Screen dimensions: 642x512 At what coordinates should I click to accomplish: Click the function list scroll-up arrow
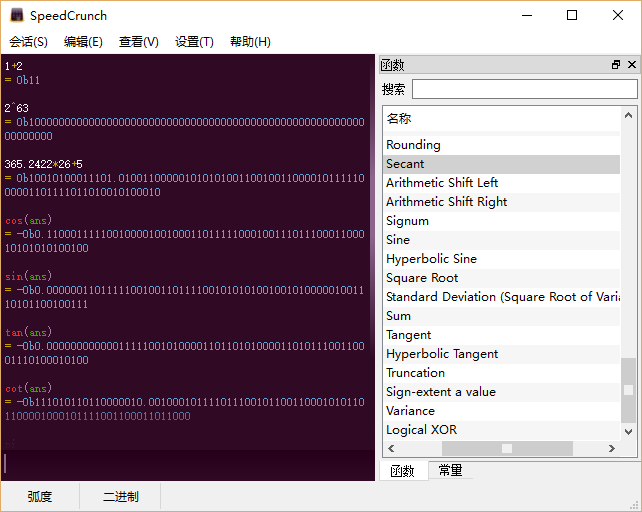coord(628,143)
